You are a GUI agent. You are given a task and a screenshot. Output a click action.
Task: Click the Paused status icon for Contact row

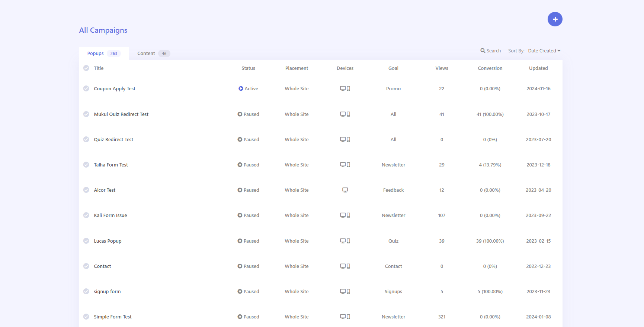pos(240,266)
